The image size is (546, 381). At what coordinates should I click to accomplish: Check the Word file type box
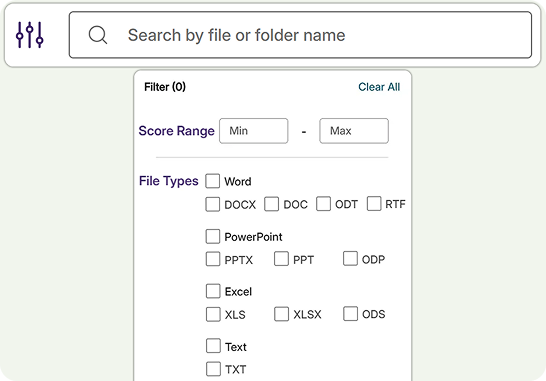[212, 181]
